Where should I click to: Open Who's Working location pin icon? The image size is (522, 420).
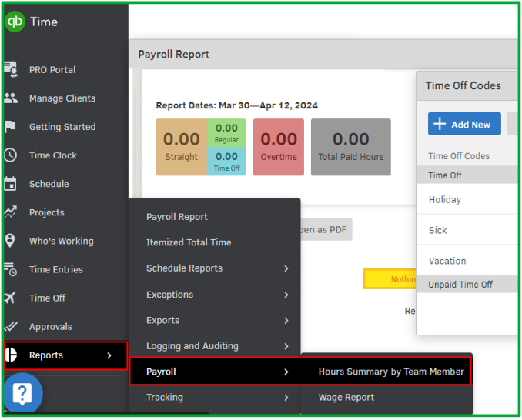click(11, 241)
